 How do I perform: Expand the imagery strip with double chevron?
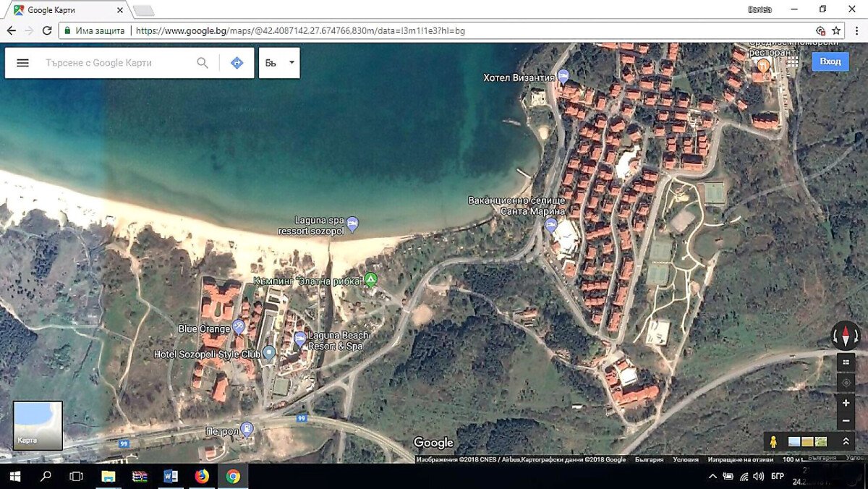coord(846,441)
